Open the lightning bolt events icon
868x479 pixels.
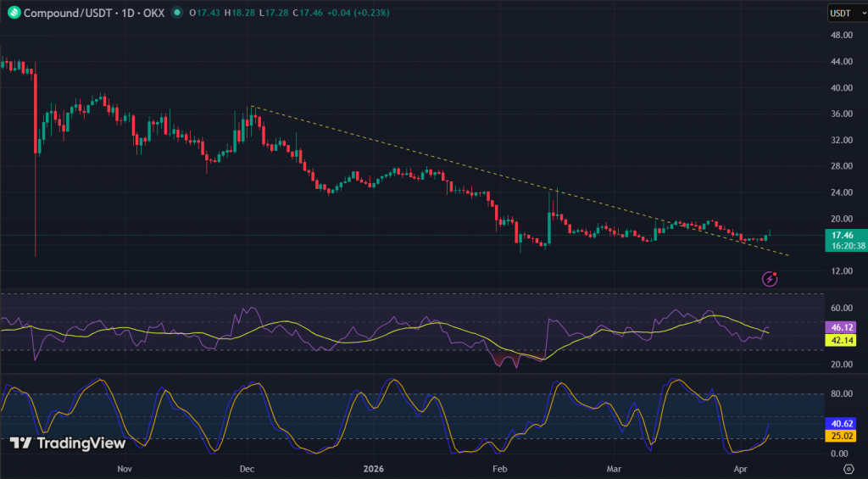[771, 277]
